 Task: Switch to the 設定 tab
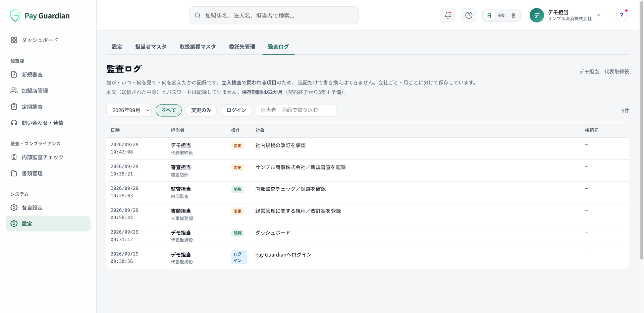(x=117, y=47)
